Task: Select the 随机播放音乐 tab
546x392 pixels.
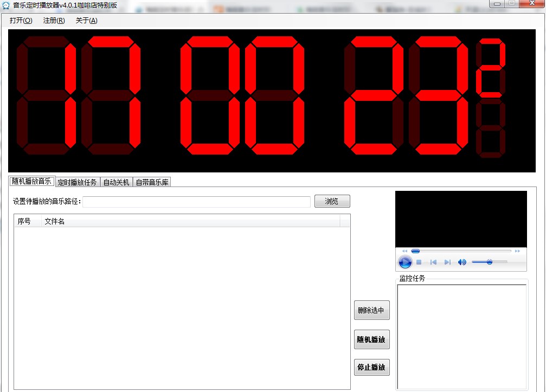Action: 31,182
